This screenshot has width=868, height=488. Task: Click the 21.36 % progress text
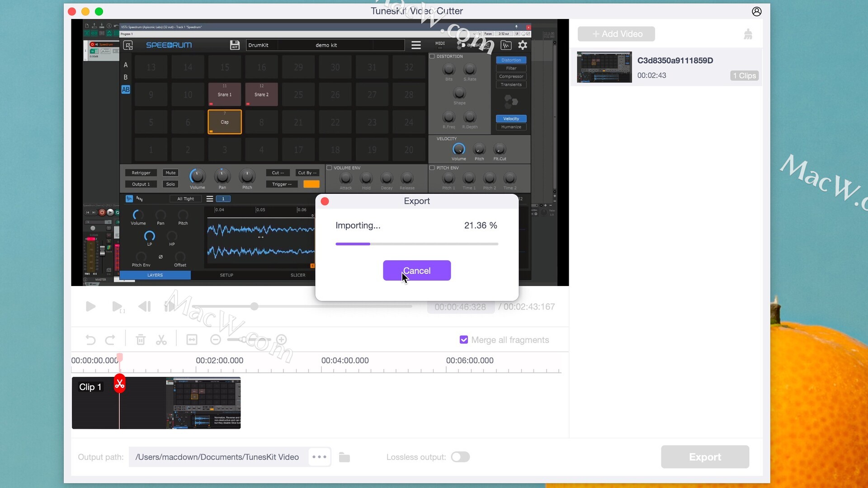tap(481, 225)
